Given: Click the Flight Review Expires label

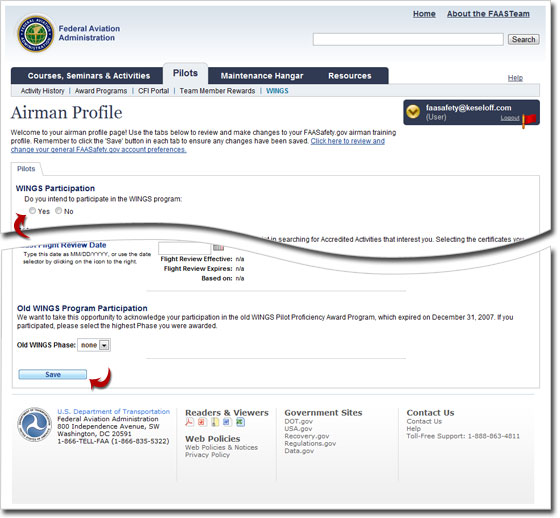Looking at the screenshot, I should click(x=198, y=269).
